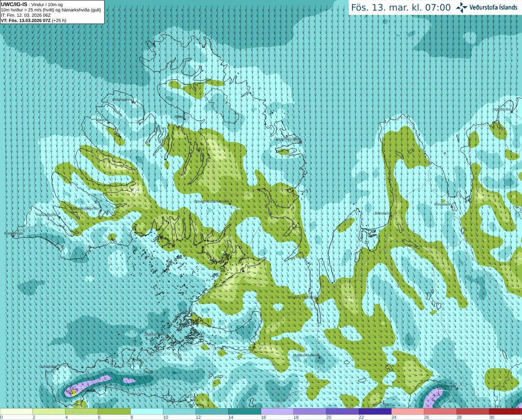The width and height of the screenshot is (522, 420).
Task: Pick the 24–26 m/s pink legend swatch
Action: (408, 411)
